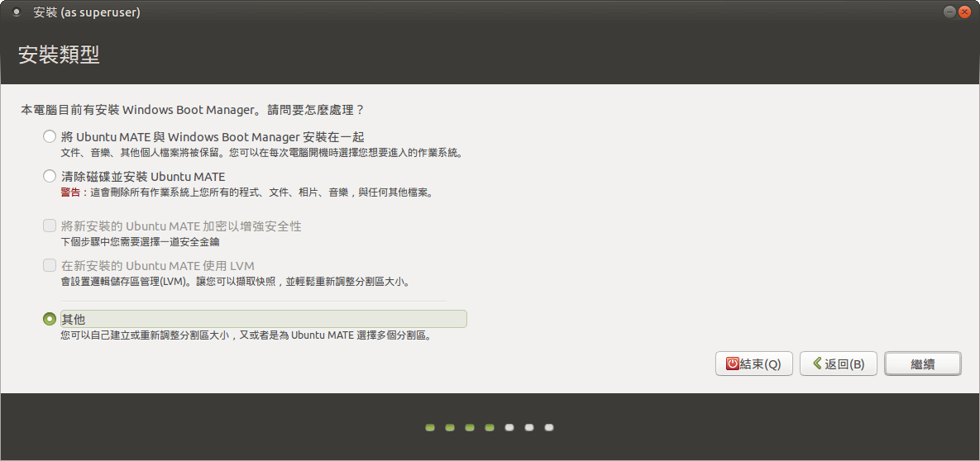
Task: Click the fifth progress dot (first white)
Action: click(x=509, y=428)
